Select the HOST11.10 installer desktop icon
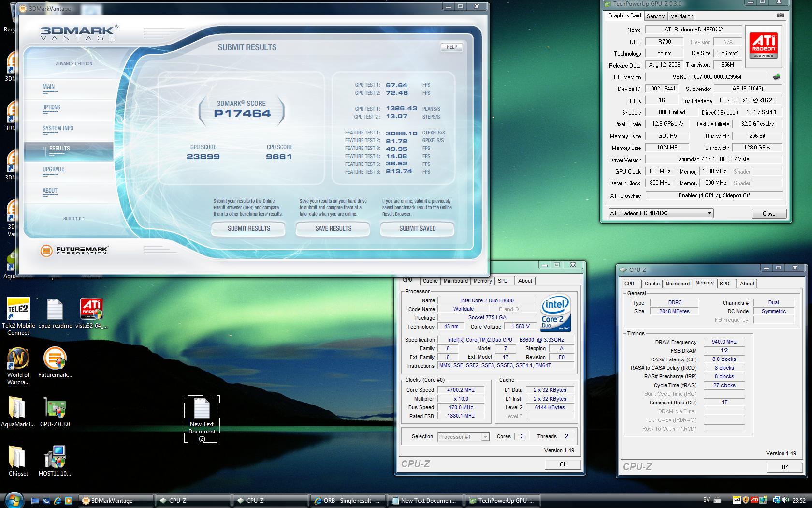Screen dimensions: 812x508 pos(55,462)
